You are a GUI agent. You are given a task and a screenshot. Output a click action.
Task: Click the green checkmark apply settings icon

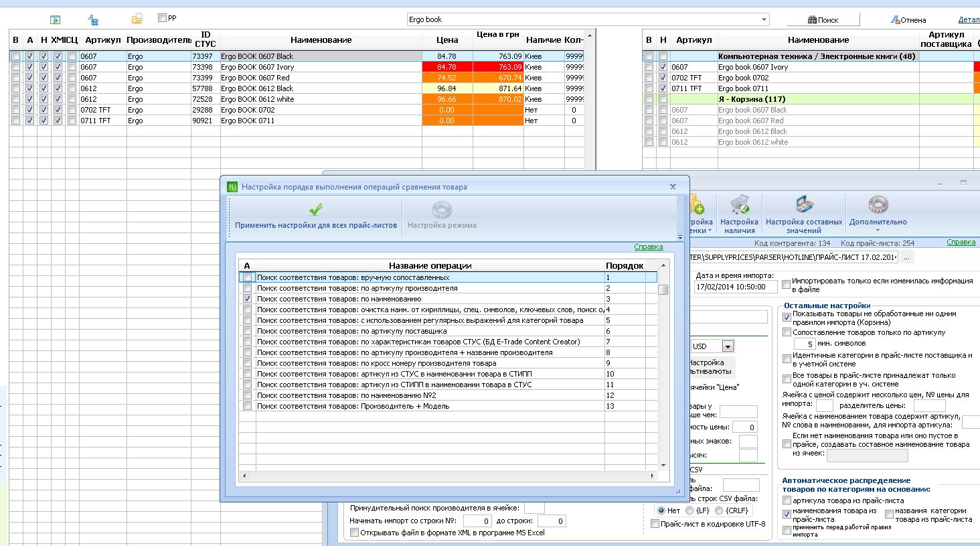coord(316,210)
